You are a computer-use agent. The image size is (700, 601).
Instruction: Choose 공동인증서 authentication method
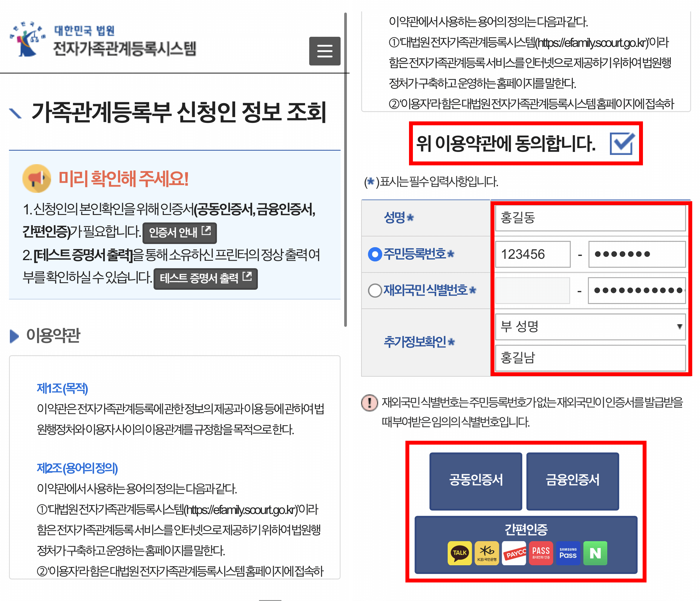[476, 482]
